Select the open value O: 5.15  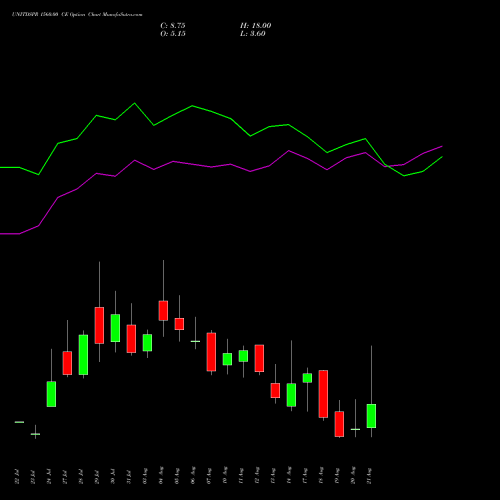173,34
